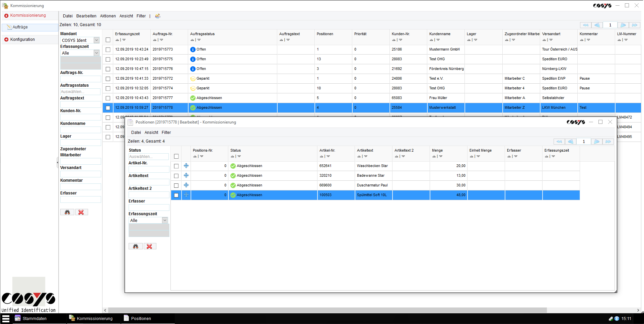This screenshot has width=644, height=324.
Task: Open the Ansicht menu in the Positionen window
Action: tap(151, 132)
